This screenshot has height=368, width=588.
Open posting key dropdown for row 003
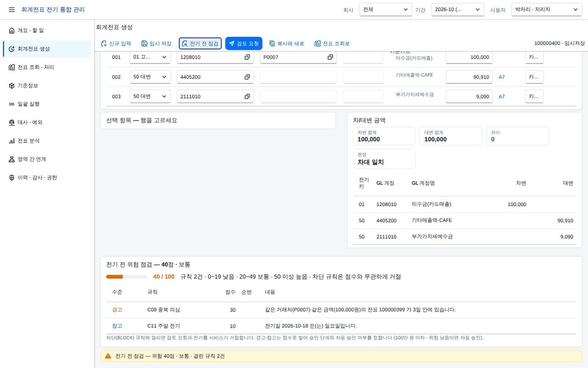point(150,96)
